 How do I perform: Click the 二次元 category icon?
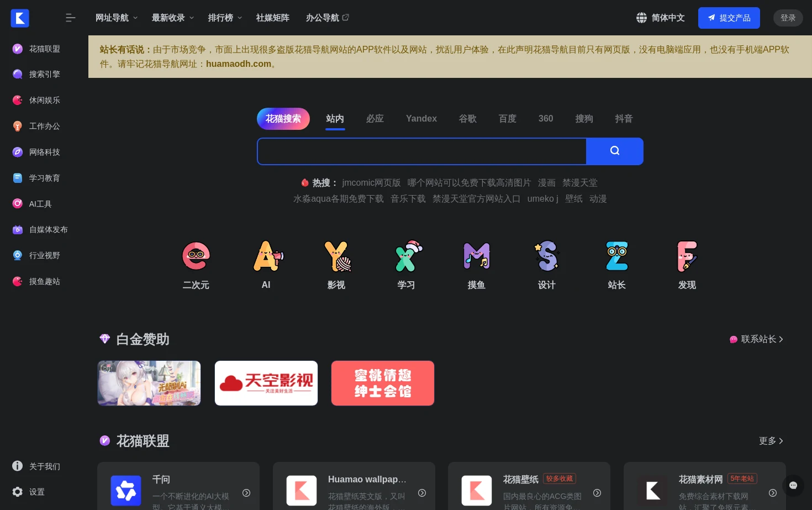pyautogui.click(x=196, y=256)
